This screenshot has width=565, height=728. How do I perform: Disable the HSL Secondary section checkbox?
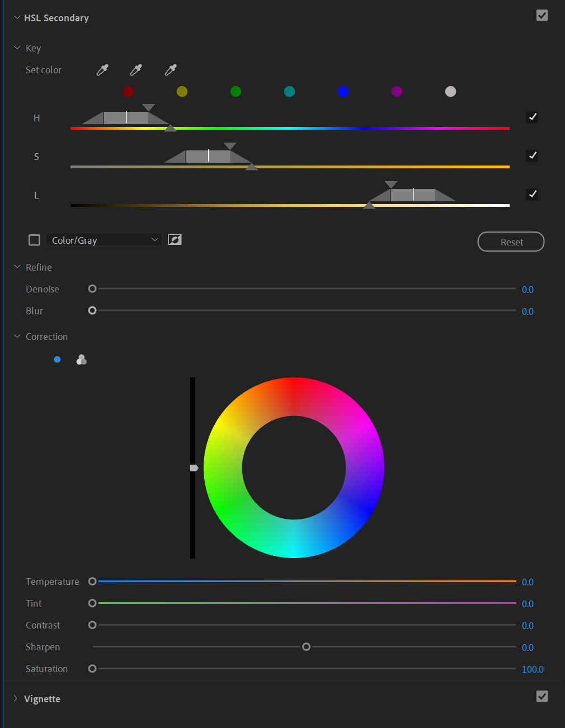[542, 16]
